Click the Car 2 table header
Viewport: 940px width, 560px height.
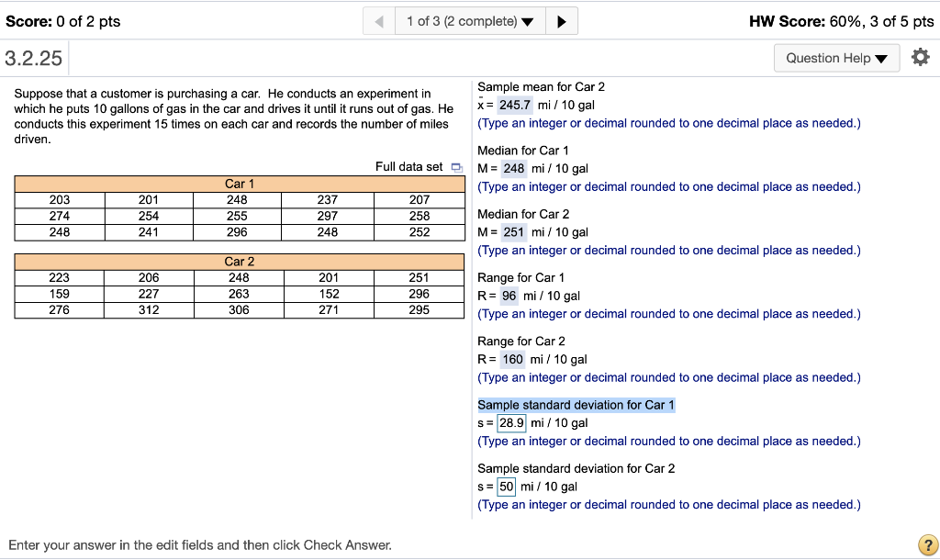[x=240, y=262]
